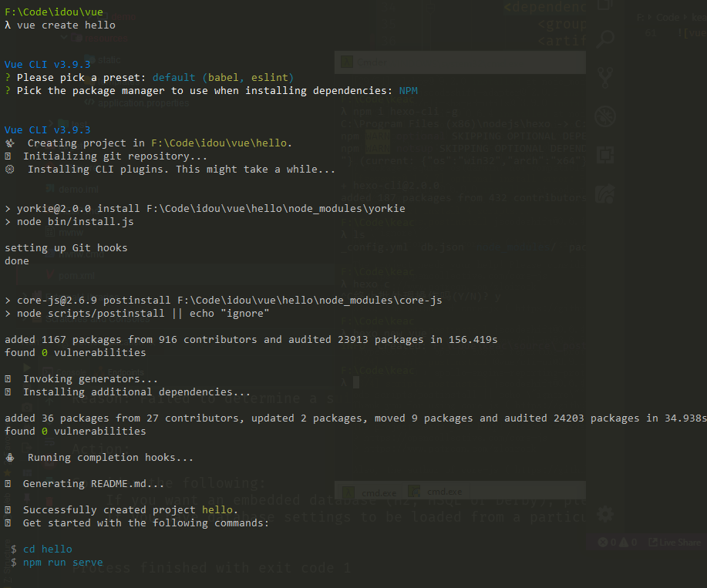Open Search in the background VS Code sidebar
The height and width of the screenshot is (588, 707).
(605, 39)
